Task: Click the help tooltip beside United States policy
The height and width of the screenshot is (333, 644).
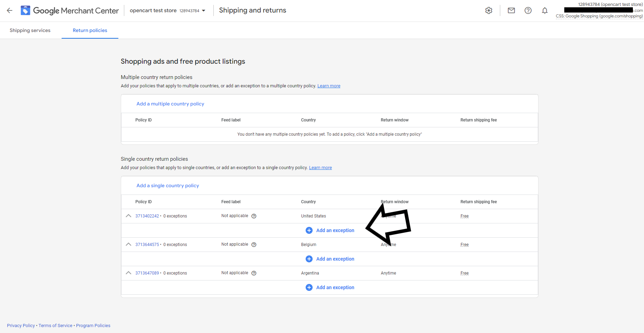Action: point(253,216)
